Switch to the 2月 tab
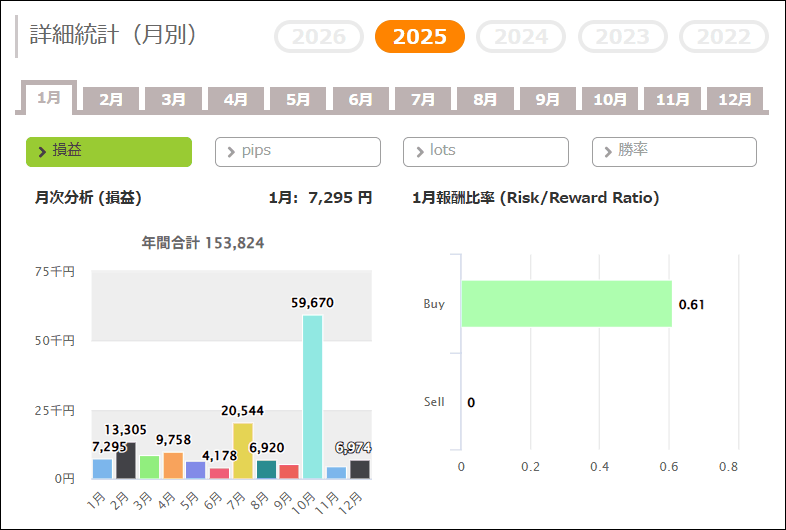786x530 pixels. [112, 99]
